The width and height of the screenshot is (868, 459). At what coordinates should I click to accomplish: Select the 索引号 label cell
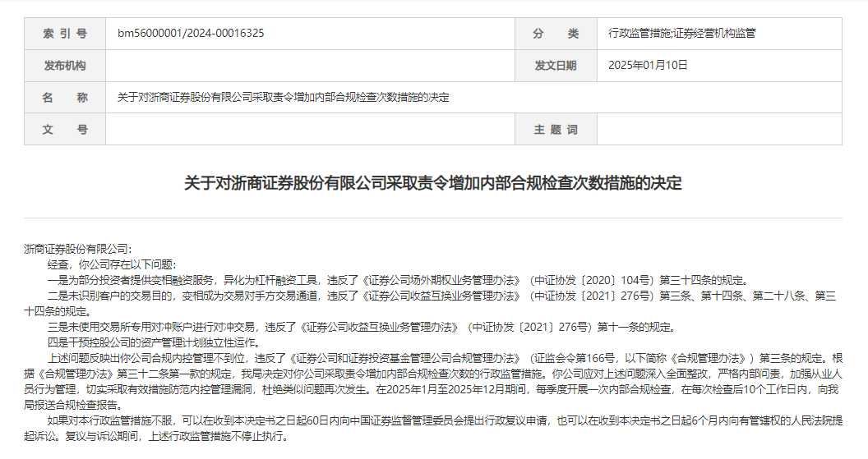click(x=65, y=34)
